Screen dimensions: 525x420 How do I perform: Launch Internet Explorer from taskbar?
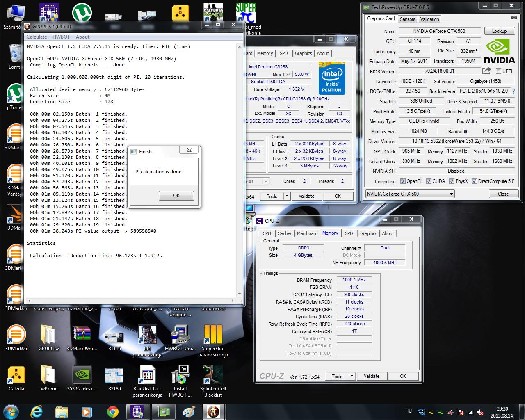(x=37, y=412)
